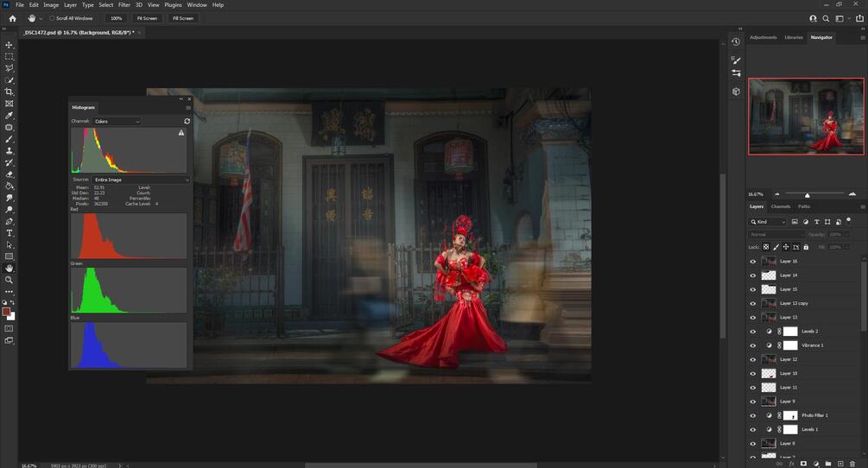Viewport: 868px width, 468px height.
Task: Open the History panel icon
Action: (736, 42)
